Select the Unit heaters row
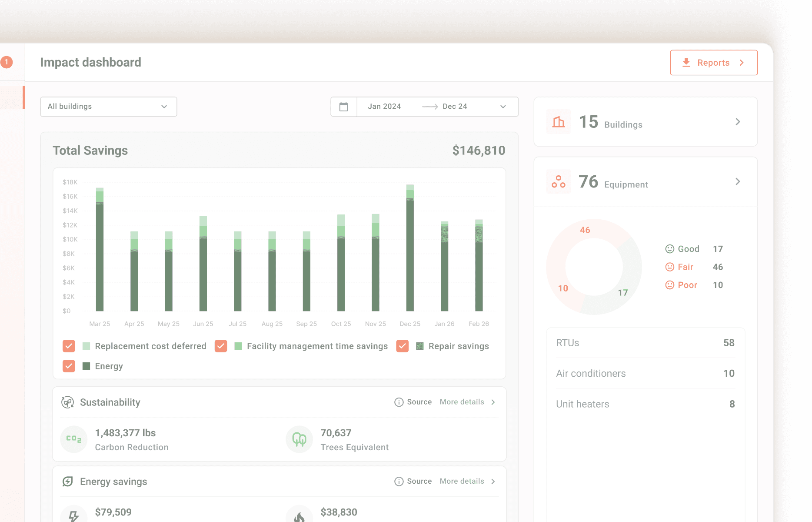Viewport: 812px width, 522px height. coord(646,404)
